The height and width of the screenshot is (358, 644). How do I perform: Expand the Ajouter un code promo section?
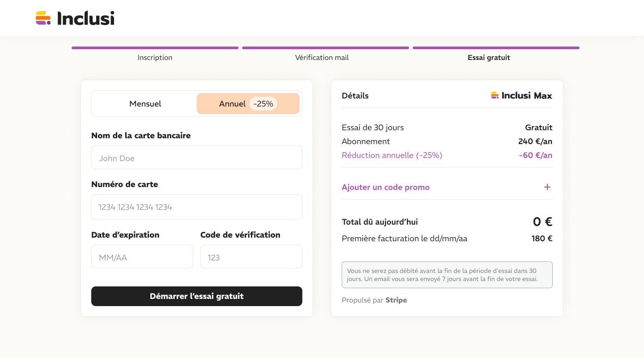coord(386,187)
